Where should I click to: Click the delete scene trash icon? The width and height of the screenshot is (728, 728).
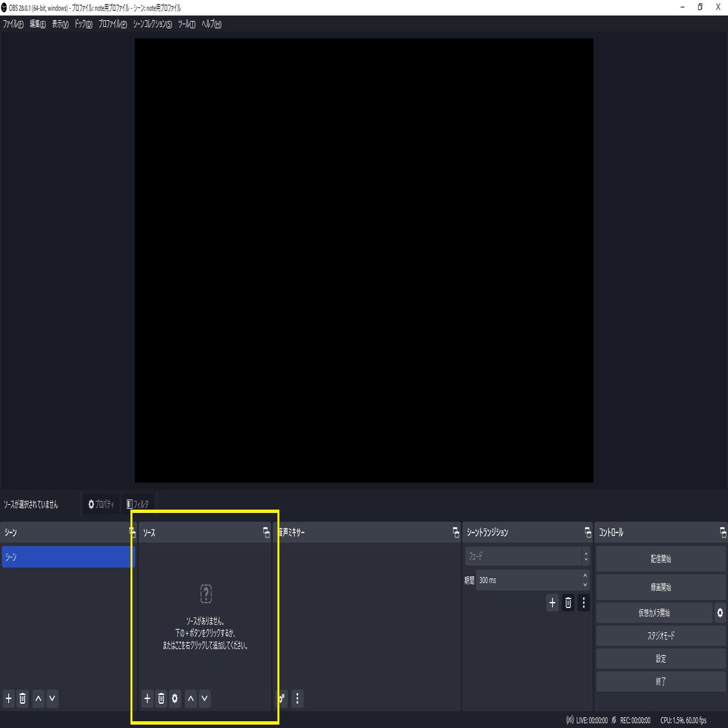[x=22, y=698]
